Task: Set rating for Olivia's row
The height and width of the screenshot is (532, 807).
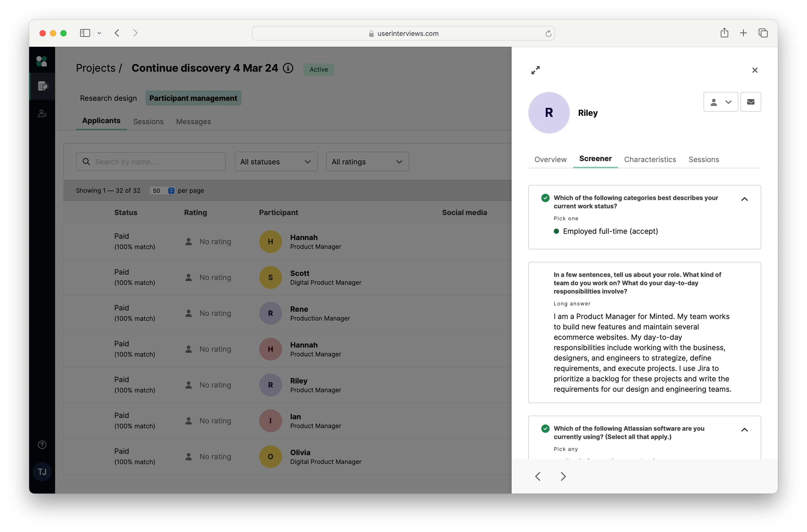Action: tap(208, 456)
